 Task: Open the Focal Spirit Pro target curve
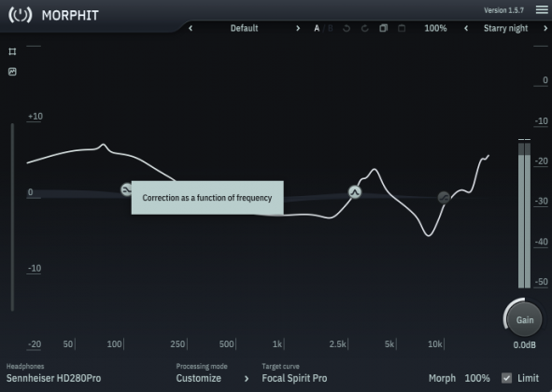pyautogui.click(x=294, y=378)
